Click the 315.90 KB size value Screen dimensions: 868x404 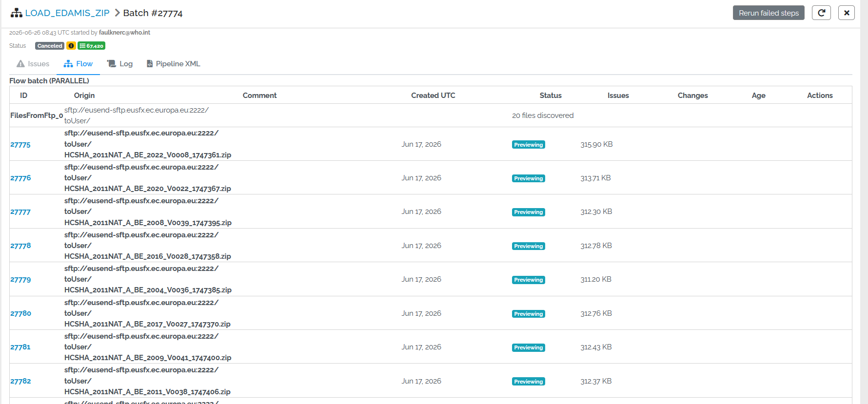[x=596, y=144]
